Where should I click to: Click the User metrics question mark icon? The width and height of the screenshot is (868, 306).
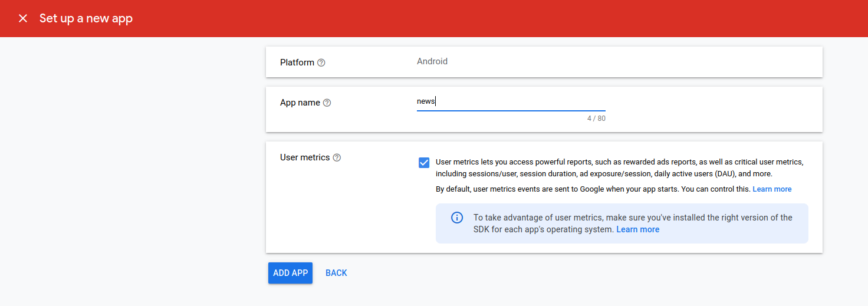[337, 157]
